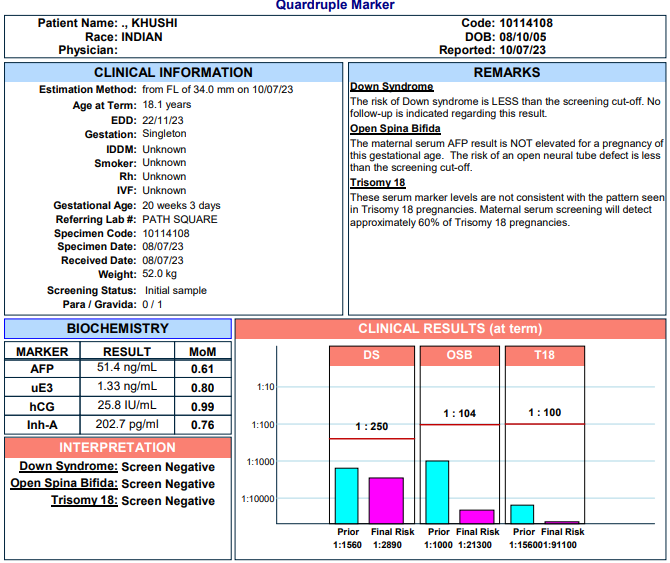Image resolution: width=670 pixels, height=563 pixels.
Task: Click the 1 : 250 cut-off label
Action: point(371,427)
